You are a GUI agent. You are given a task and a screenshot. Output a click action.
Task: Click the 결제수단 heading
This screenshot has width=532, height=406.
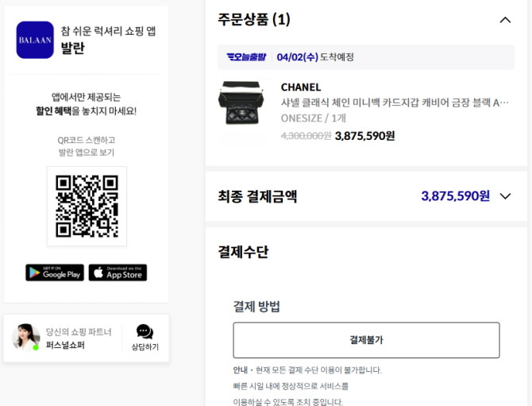243,252
